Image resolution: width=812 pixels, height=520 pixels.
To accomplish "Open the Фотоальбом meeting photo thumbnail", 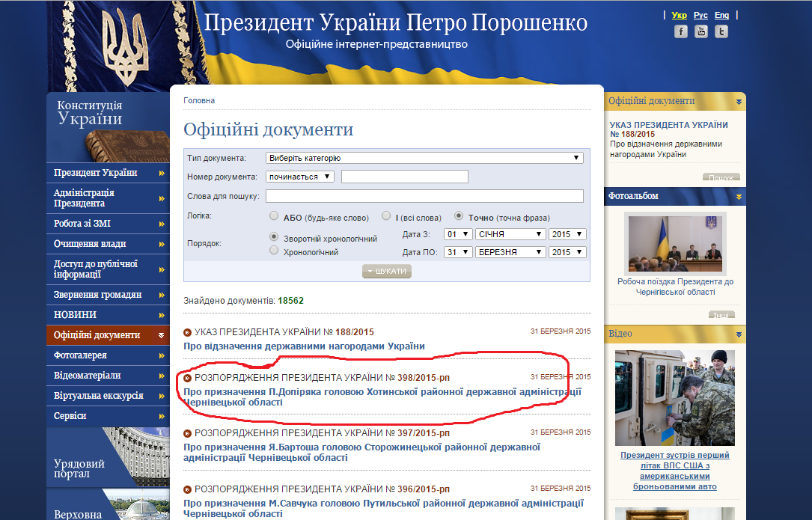I will point(675,244).
